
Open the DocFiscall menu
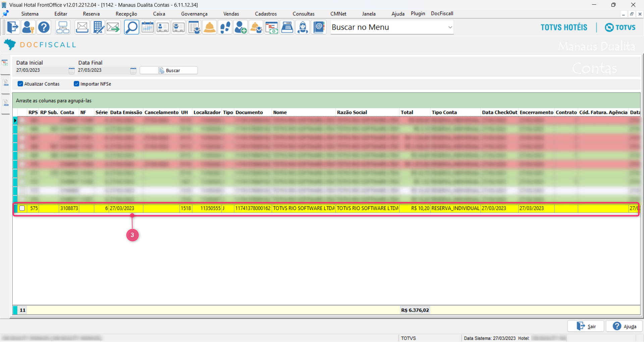(x=442, y=13)
